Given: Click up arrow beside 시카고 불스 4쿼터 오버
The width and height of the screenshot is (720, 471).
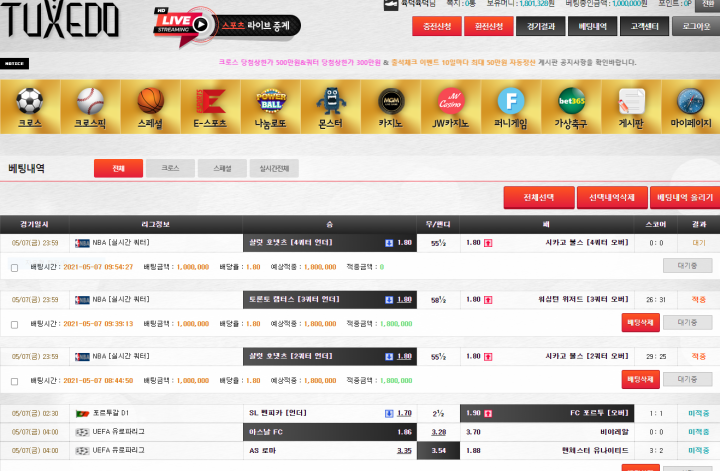Looking at the screenshot, I should click(x=488, y=243).
